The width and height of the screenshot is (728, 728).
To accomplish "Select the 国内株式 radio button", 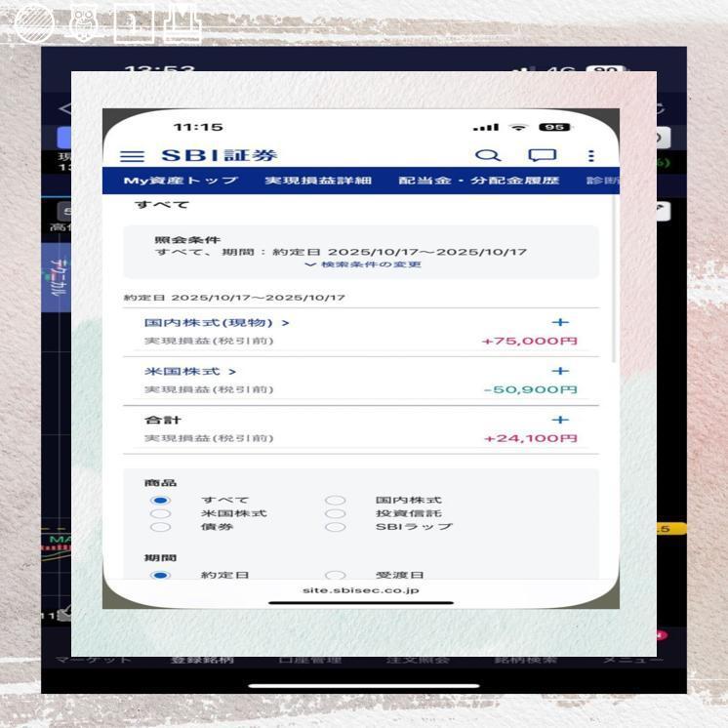I will tap(336, 500).
